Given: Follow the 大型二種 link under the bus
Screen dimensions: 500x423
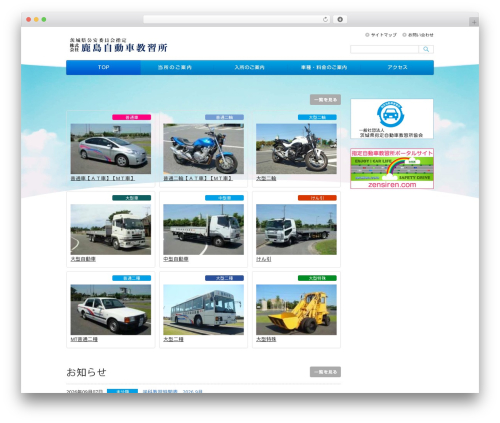Looking at the screenshot, I should point(173,339).
